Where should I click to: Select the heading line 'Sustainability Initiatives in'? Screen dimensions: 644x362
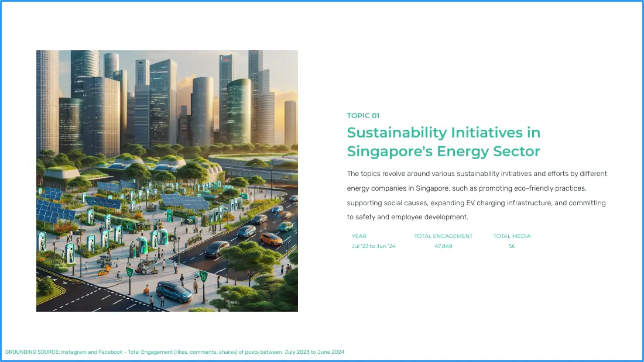click(444, 133)
